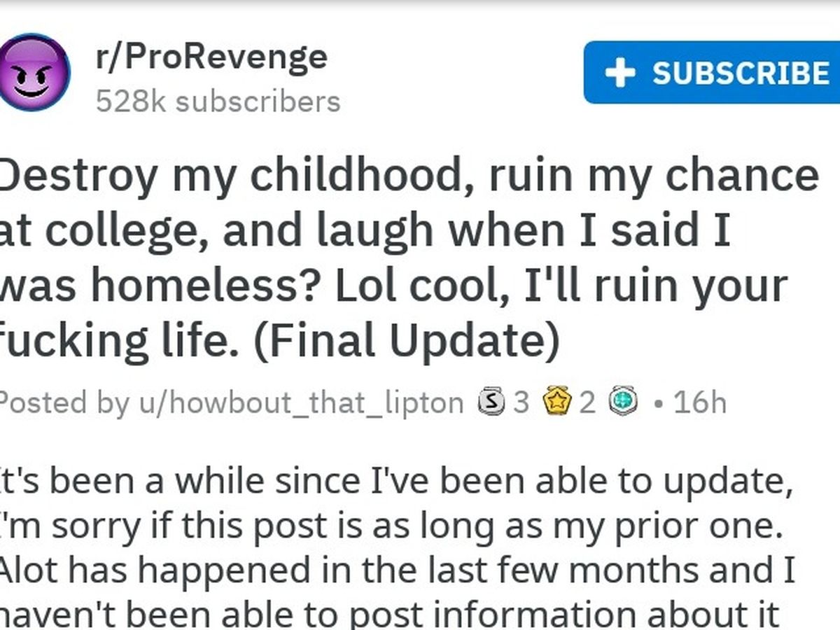Click the purple devil subreddit avatar

click(x=34, y=72)
